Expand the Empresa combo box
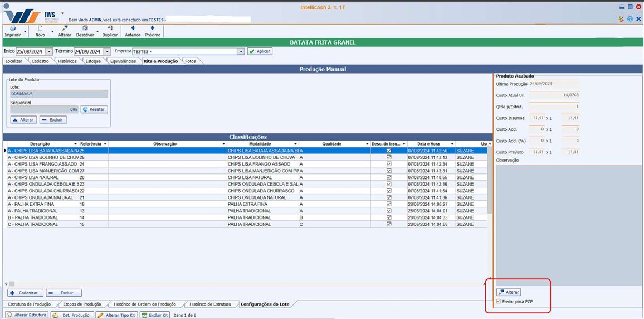This screenshot has height=319, width=644. (241, 51)
